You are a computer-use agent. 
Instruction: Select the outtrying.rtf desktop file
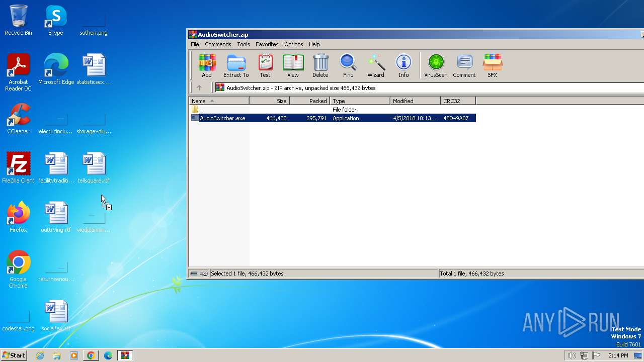(x=56, y=217)
